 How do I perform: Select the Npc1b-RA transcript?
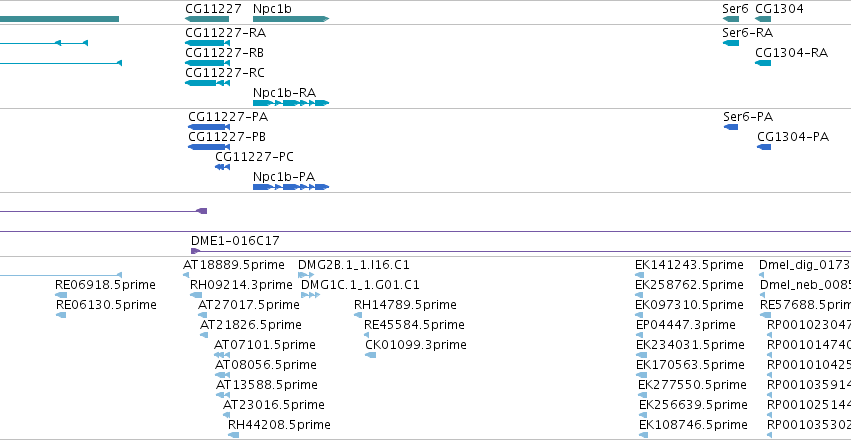pos(291,103)
